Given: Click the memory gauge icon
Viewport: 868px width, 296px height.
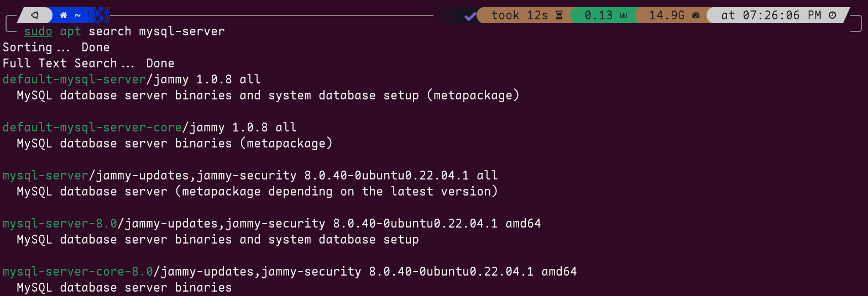Looking at the screenshot, I should [696, 15].
